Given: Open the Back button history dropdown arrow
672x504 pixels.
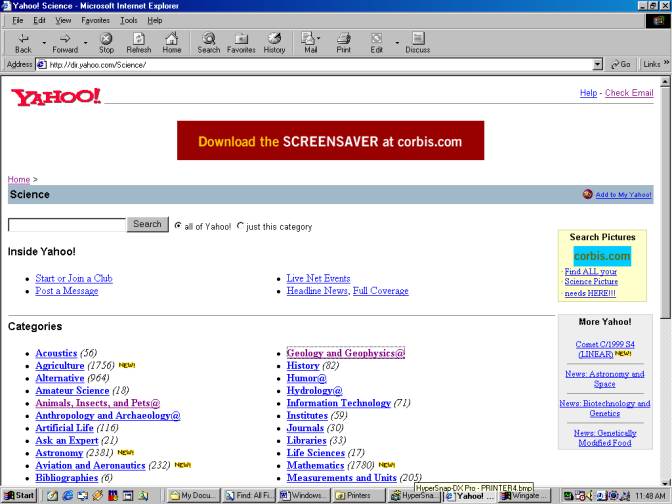Looking at the screenshot, I should 42,42.
